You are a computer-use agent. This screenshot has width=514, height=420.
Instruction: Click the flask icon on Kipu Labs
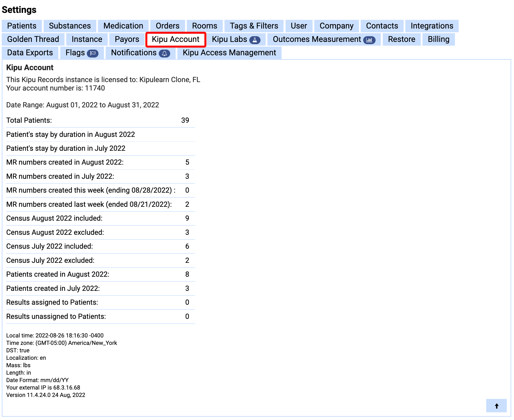click(255, 40)
